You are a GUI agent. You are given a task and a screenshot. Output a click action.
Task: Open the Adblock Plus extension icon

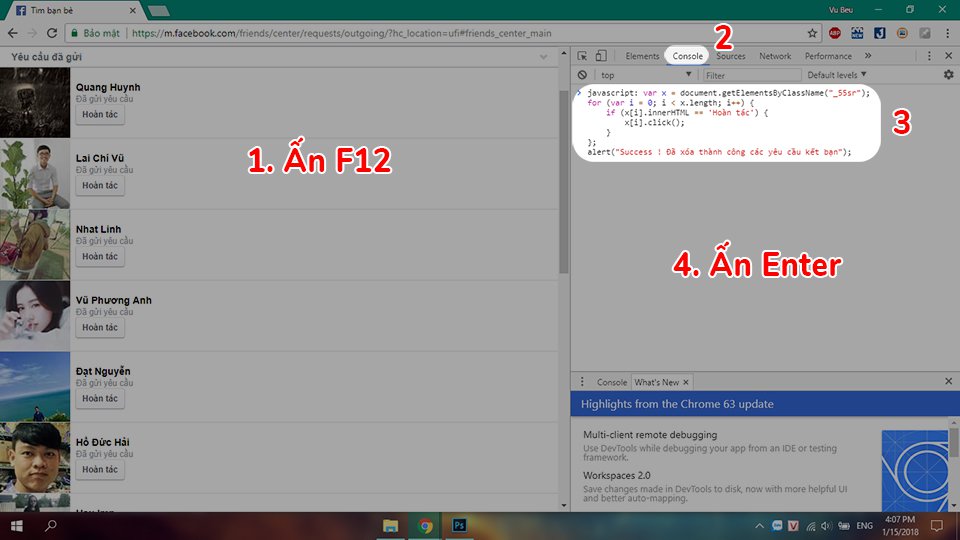pos(834,33)
